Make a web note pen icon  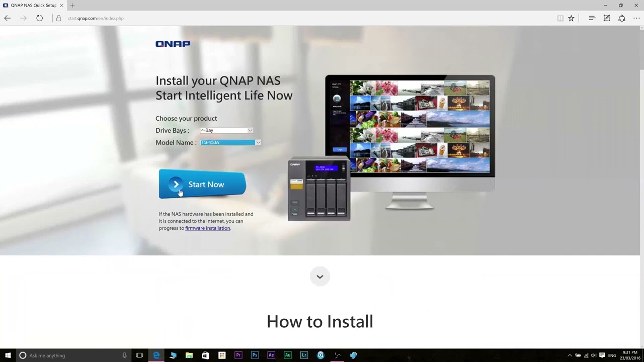pos(607,18)
